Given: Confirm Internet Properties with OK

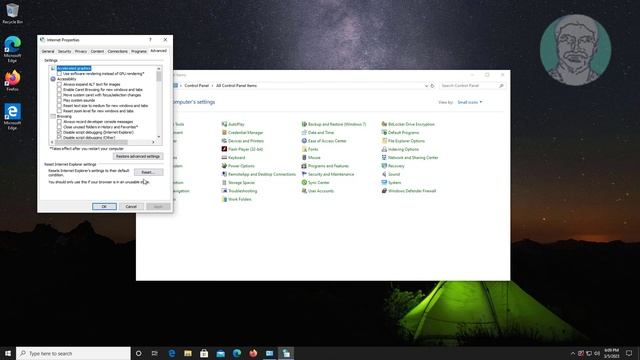Looking at the screenshot, I should coord(104,207).
